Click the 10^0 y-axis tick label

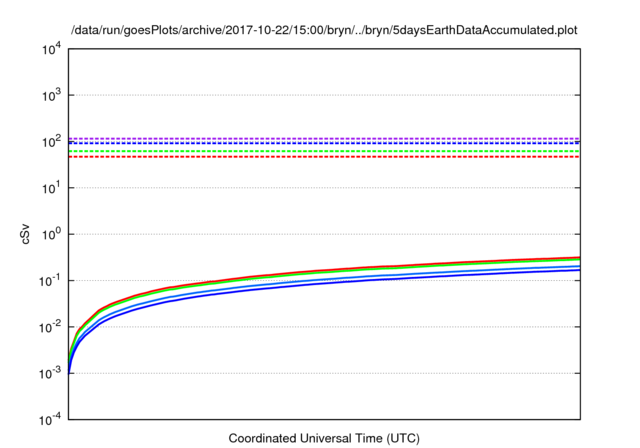[51, 235]
